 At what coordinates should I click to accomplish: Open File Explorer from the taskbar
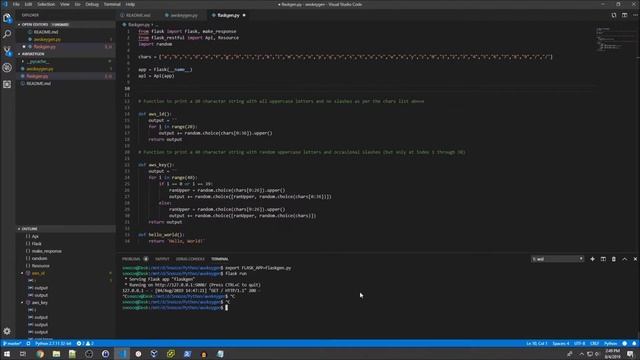tap(56, 354)
